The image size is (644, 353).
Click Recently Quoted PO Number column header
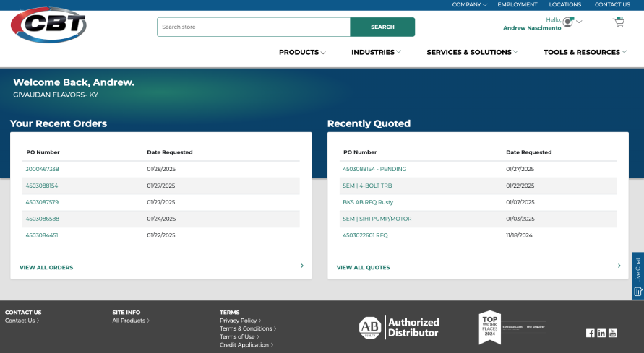pos(360,152)
